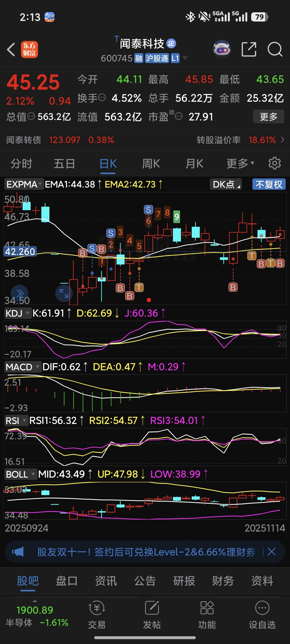The width and height of the screenshot is (290, 644).
Task: Open the 东方财富 logo icon
Action: tap(30, 50)
